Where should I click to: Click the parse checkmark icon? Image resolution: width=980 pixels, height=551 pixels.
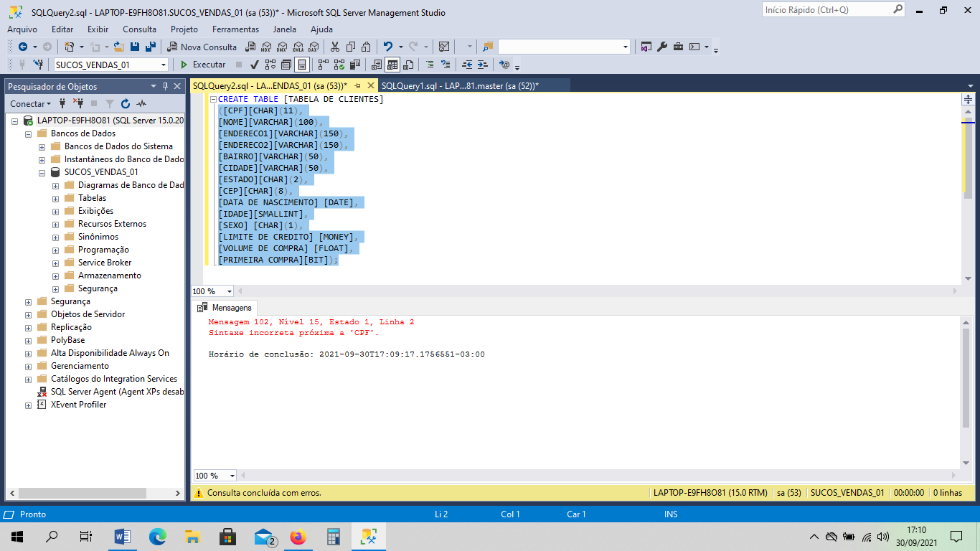[254, 65]
